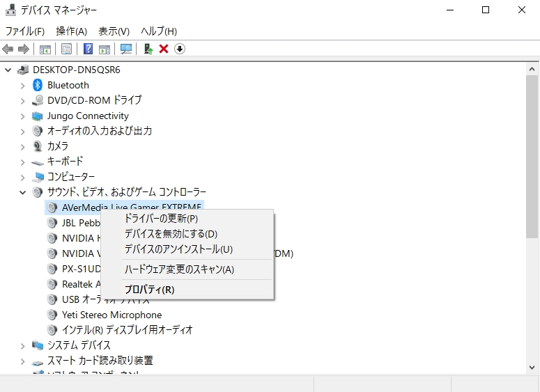
Task: Open the ファイル(F) menu
Action: [x=25, y=31]
